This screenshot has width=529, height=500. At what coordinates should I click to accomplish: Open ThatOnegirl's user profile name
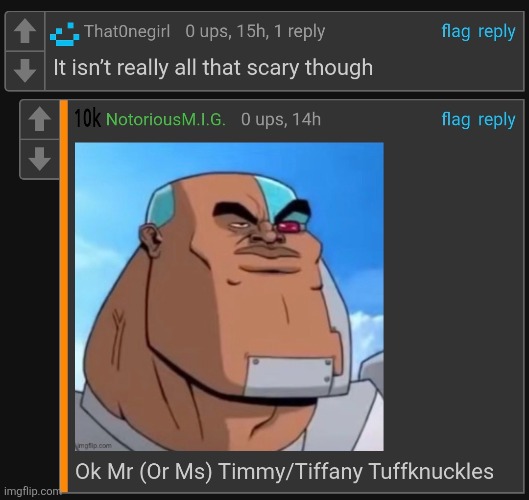point(127,31)
